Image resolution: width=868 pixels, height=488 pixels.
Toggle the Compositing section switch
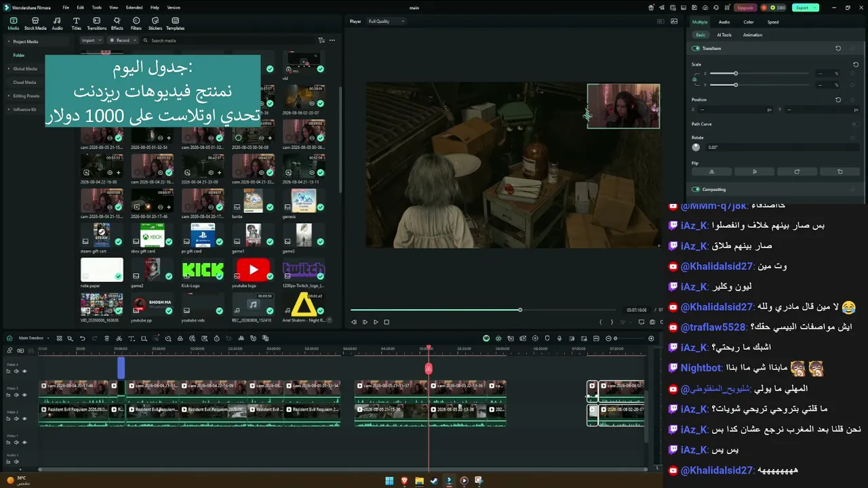(x=696, y=190)
